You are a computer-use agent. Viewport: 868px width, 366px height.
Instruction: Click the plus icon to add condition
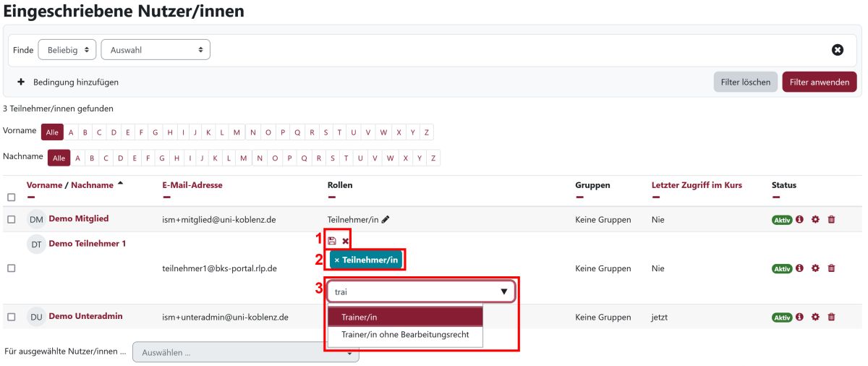(x=21, y=82)
